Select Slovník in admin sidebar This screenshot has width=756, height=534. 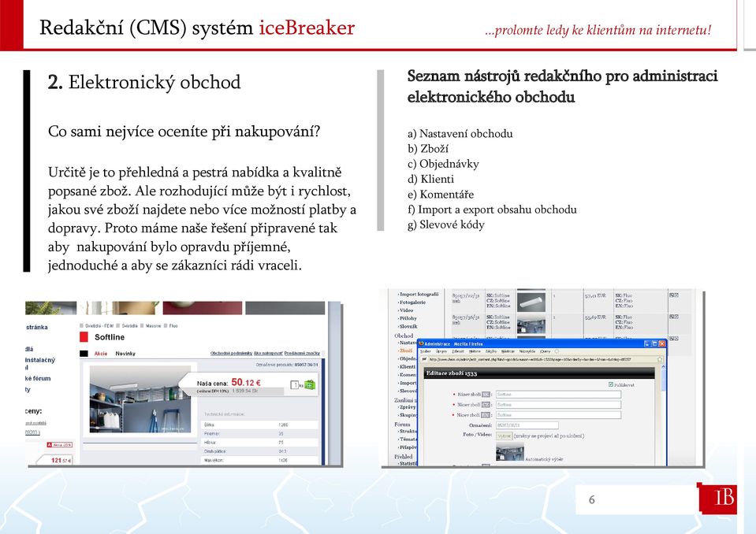point(408,327)
